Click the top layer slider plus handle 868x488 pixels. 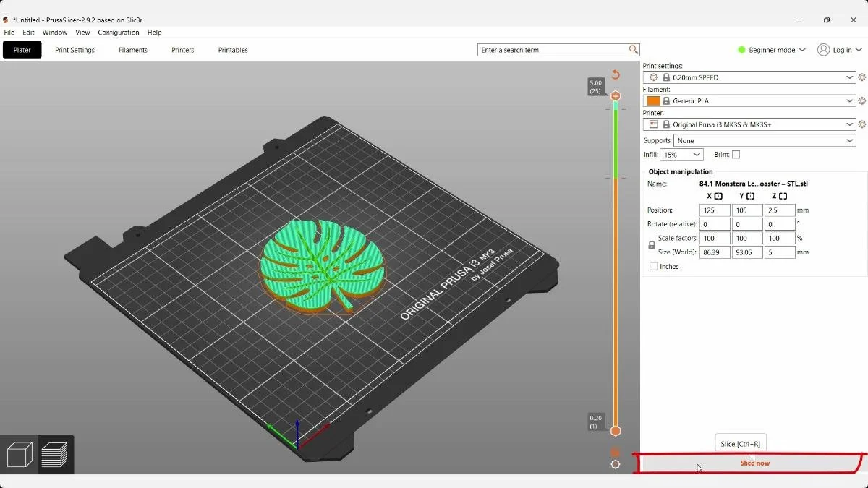point(616,96)
